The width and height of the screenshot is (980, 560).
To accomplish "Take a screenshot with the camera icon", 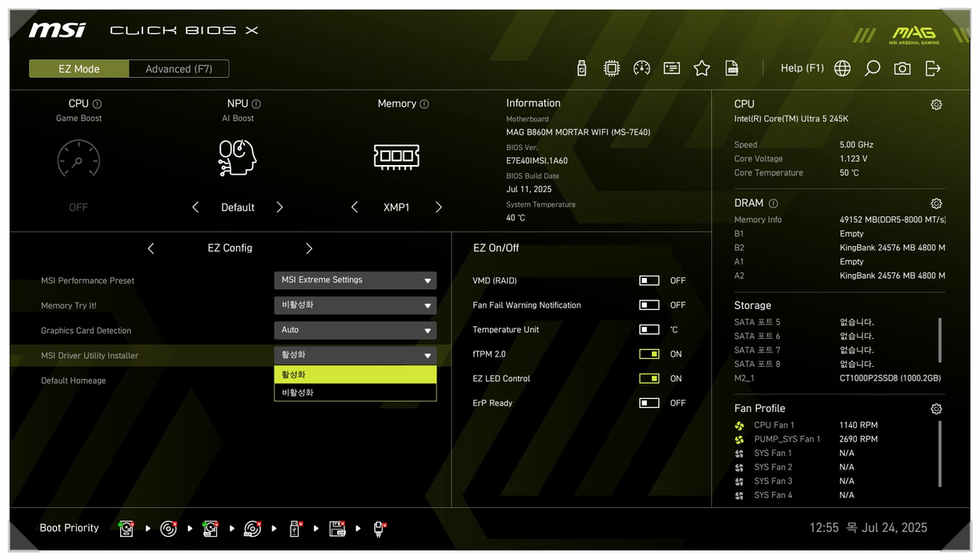I will point(902,69).
